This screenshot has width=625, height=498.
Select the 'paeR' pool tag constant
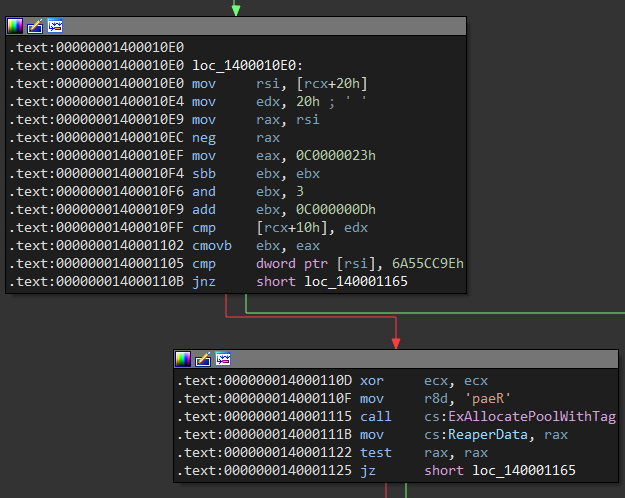point(487,399)
